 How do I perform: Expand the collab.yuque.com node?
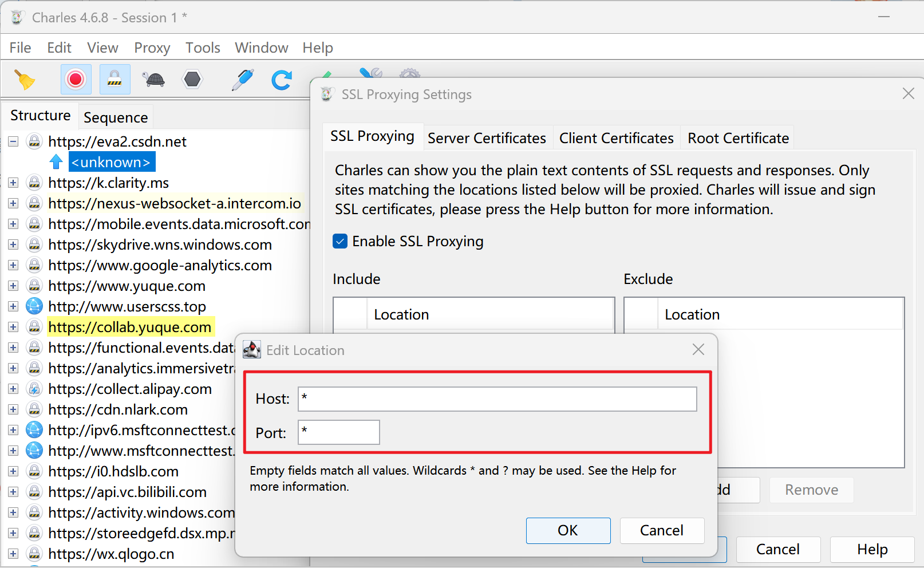pyautogui.click(x=13, y=327)
